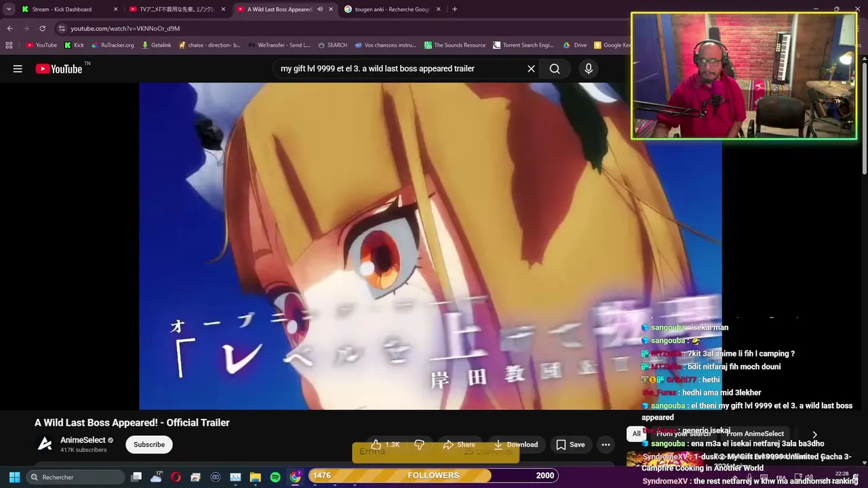The image size is (868, 488).
Task: Open the Torrent Search Engine bookmark
Action: [x=524, y=45]
